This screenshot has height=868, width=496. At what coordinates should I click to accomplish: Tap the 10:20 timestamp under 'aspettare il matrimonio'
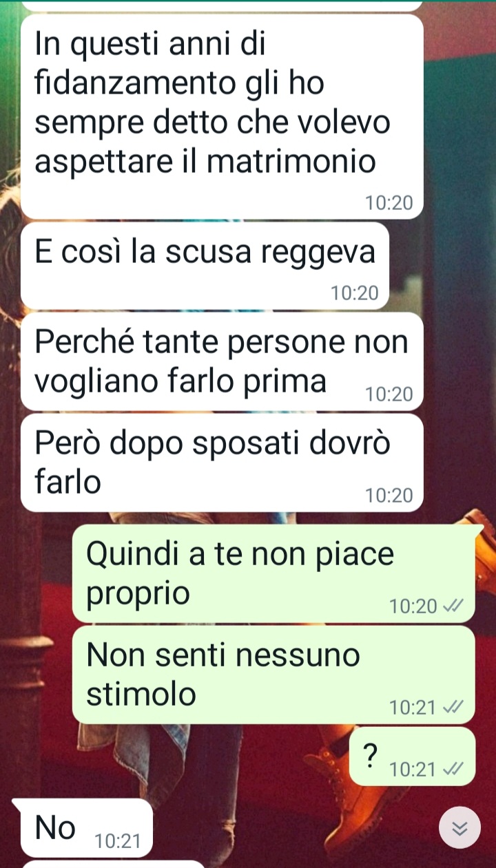click(x=389, y=203)
